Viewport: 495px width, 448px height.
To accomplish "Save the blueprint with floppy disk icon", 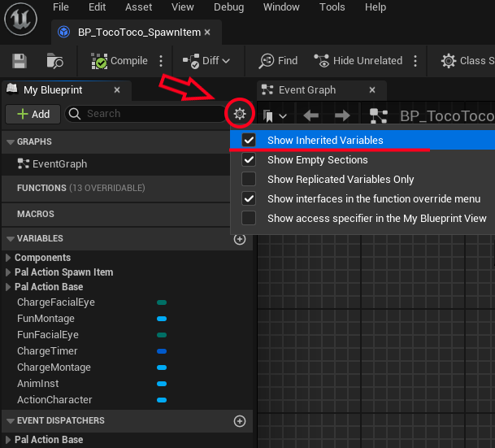I will [20, 61].
